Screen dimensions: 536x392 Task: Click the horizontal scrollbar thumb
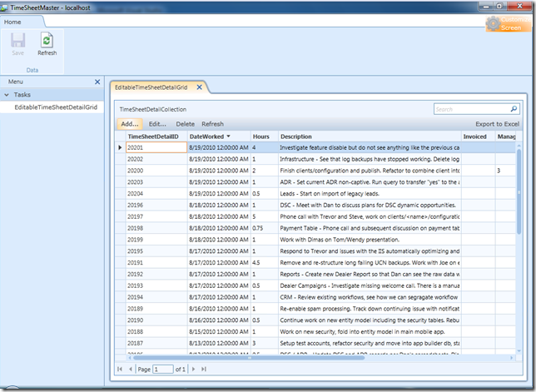pos(249,358)
